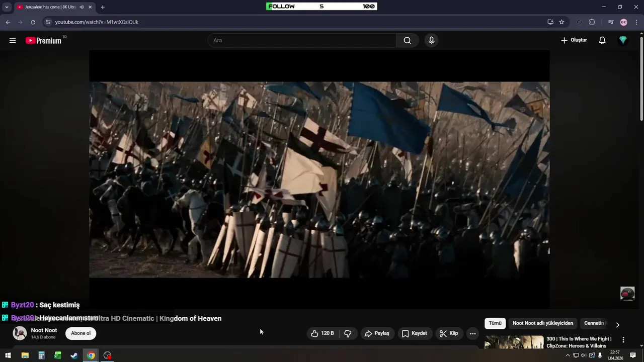Image resolution: width=644 pixels, height=362 pixels.
Task: Open microphone tray icon
Action: 600,355
